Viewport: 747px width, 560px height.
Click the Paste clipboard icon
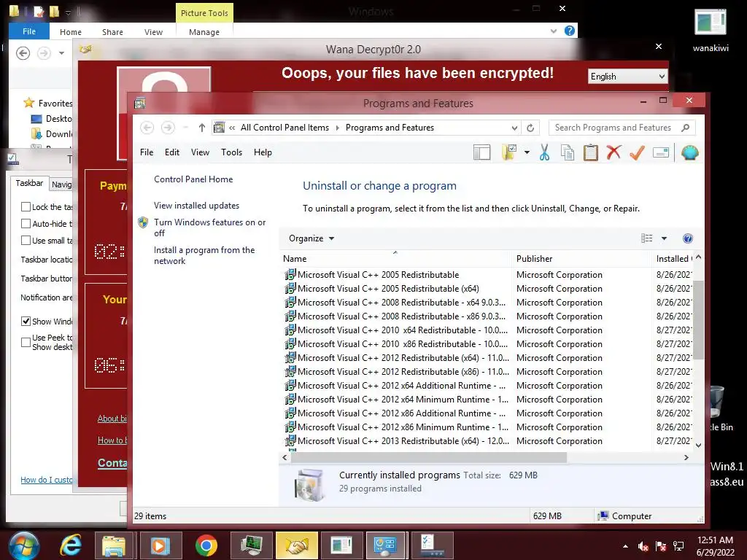(x=591, y=152)
